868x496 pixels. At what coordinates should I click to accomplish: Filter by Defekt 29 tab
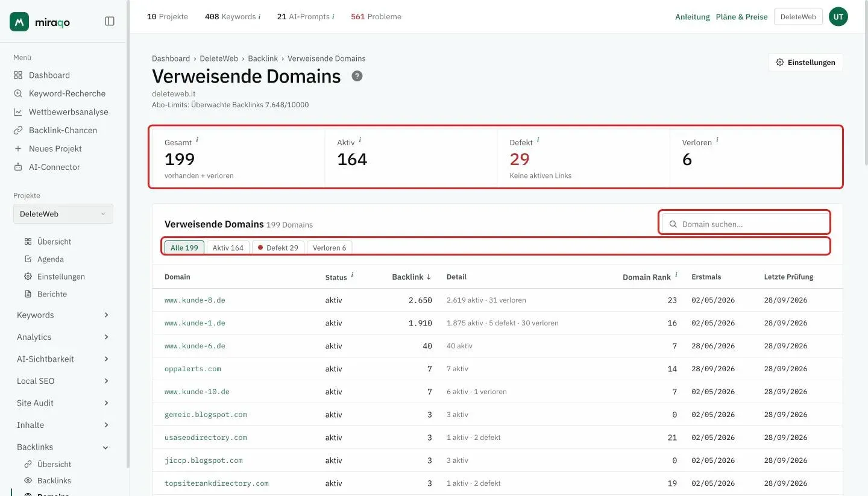278,248
